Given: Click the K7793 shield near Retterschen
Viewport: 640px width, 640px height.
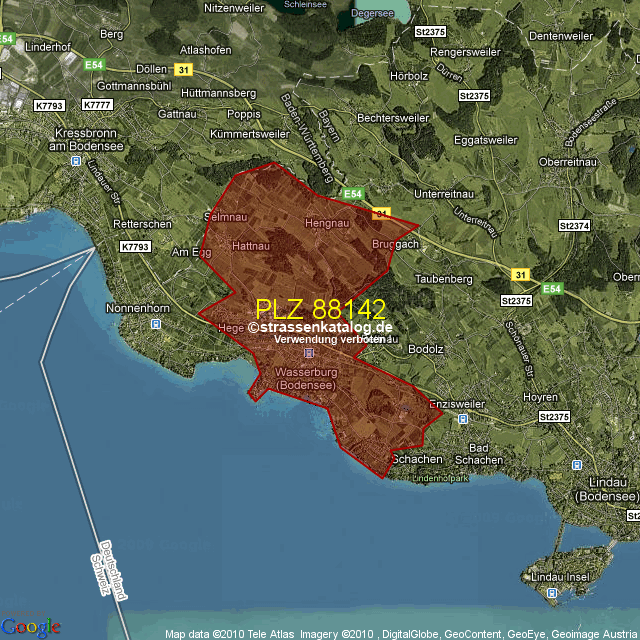Looking at the screenshot, I should (134, 246).
